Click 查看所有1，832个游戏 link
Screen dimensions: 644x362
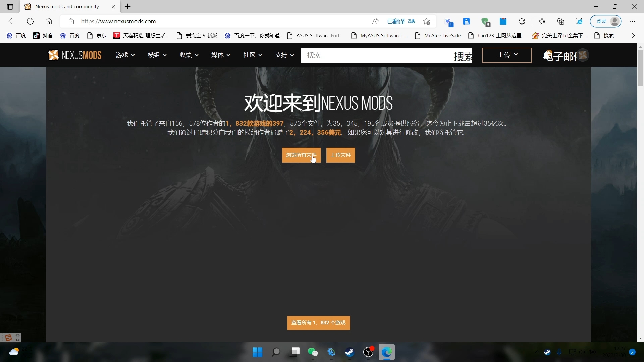click(x=318, y=323)
